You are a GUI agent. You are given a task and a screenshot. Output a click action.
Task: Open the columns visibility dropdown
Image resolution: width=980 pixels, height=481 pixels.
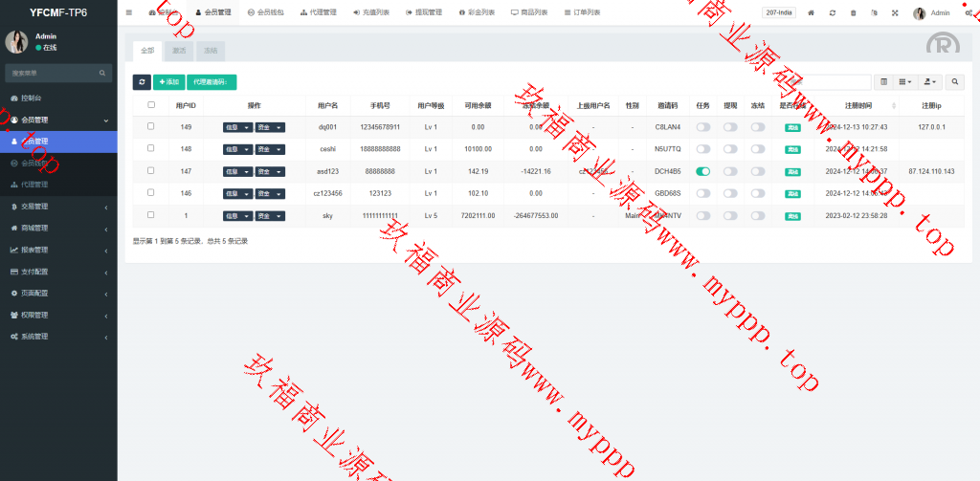905,82
